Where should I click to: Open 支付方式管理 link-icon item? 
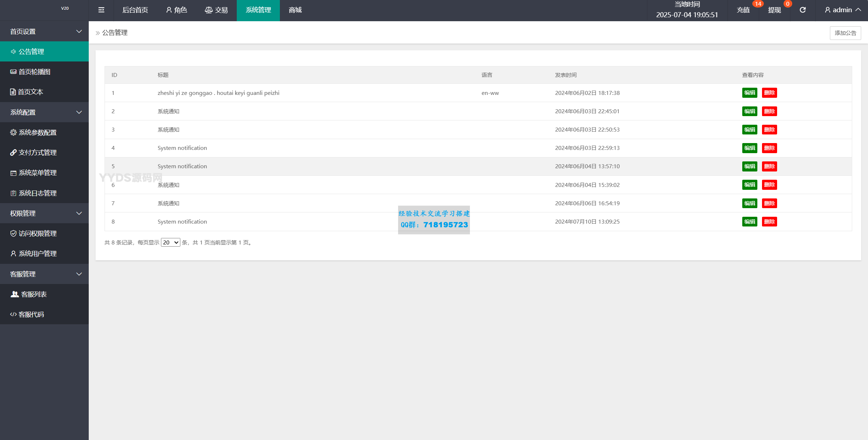pyautogui.click(x=37, y=153)
